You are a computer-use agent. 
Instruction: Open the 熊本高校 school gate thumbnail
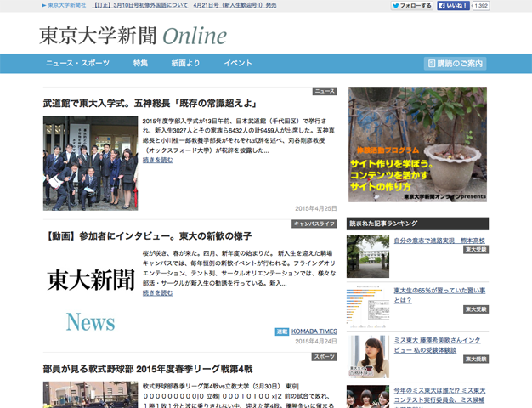click(x=368, y=257)
